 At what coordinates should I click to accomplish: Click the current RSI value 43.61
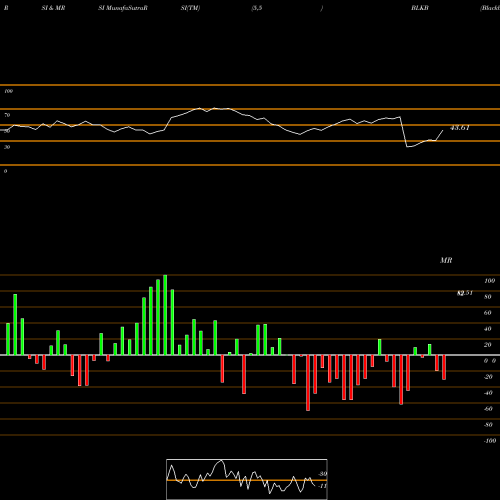pos(460,128)
